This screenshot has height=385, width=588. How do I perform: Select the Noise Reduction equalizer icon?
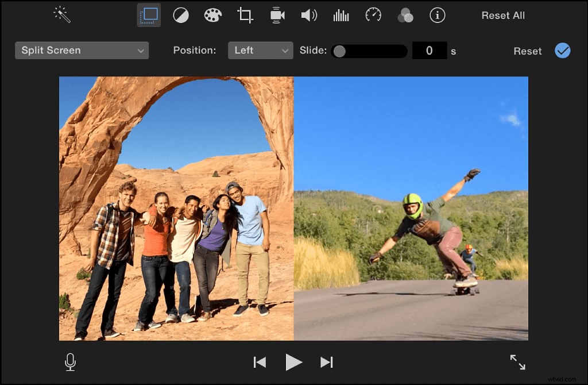coord(341,15)
